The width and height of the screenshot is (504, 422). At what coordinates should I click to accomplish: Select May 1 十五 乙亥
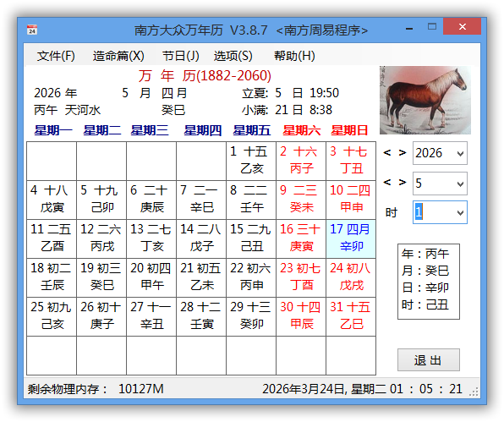pos(251,161)
